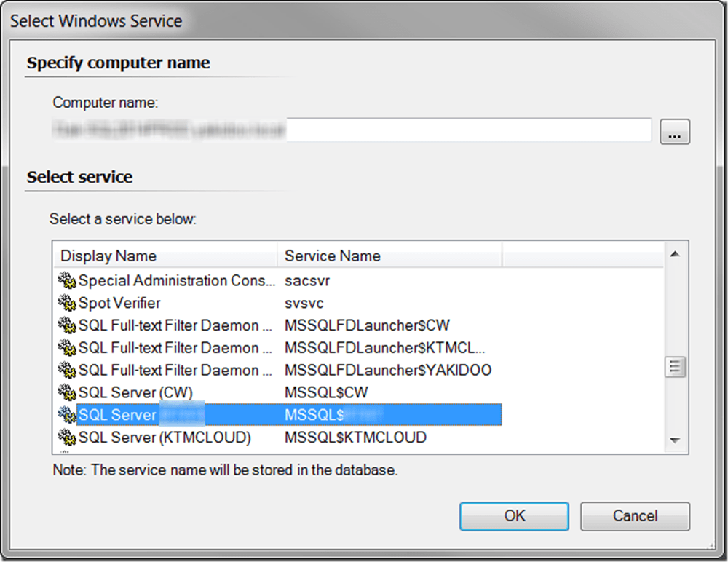728x562 pixels.
Task: Select the svsvc service name cell
Action: tap(304, 303)
